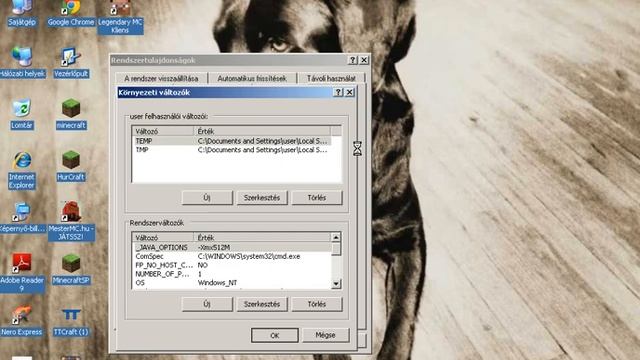Select the TEMP user variable row
This screenshot has width=640, height=360.
click(x=232, y=141)
